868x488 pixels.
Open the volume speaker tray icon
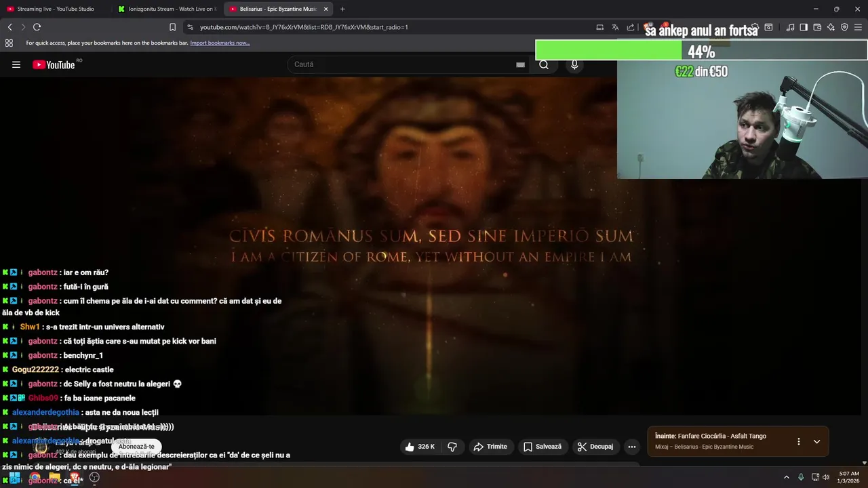(x=826, y=477)
